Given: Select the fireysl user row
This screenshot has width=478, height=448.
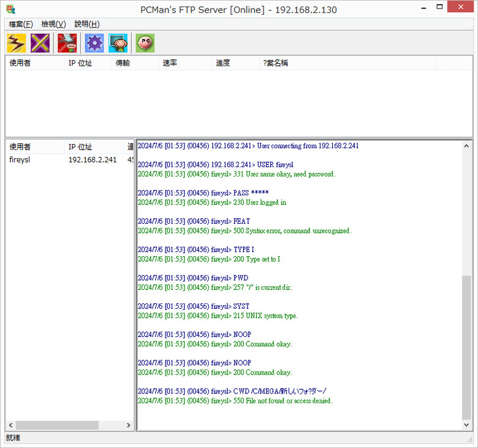Looking at the screenshot, I should 70,159.
